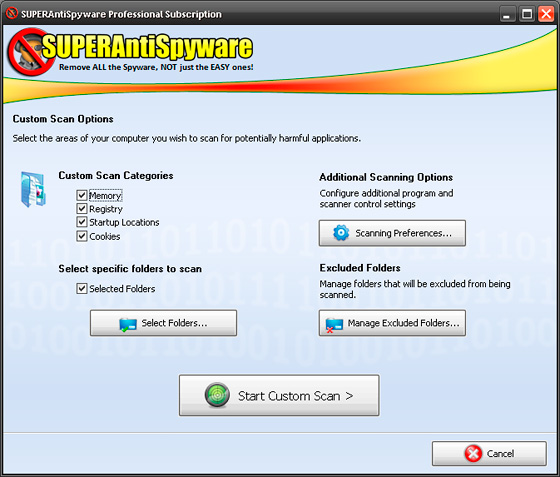The width and height of the screenshot is (560, 477).
Task: Click the 'Custom Scan Categories' heading
Action: pos(116,176)
